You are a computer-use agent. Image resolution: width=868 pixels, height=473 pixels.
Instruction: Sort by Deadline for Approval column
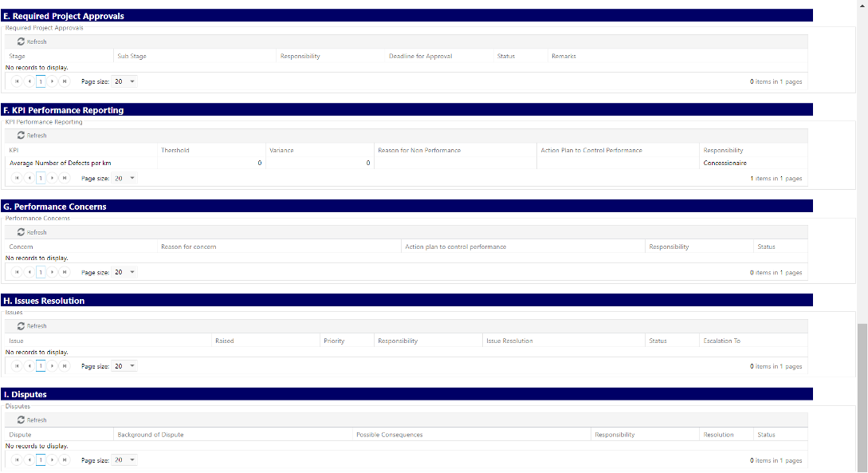(x=420, y=56)
